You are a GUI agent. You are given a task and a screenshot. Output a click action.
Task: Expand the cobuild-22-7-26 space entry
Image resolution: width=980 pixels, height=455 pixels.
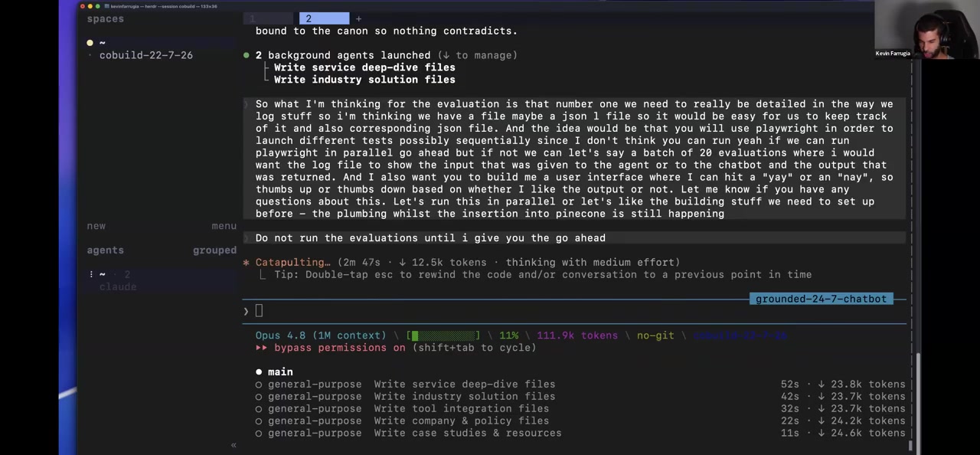[x=145, y=55]
